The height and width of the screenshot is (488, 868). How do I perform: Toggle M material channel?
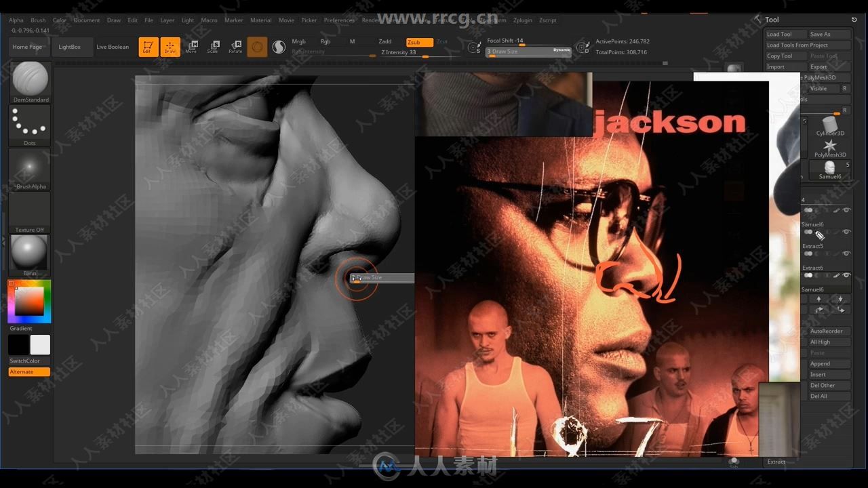(x=352, y=42)
